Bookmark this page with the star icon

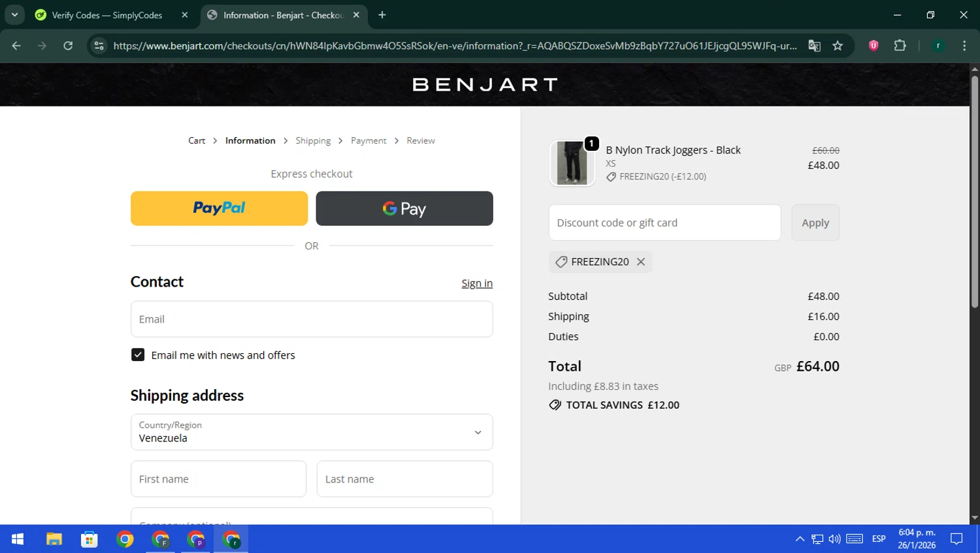point(838,46)
